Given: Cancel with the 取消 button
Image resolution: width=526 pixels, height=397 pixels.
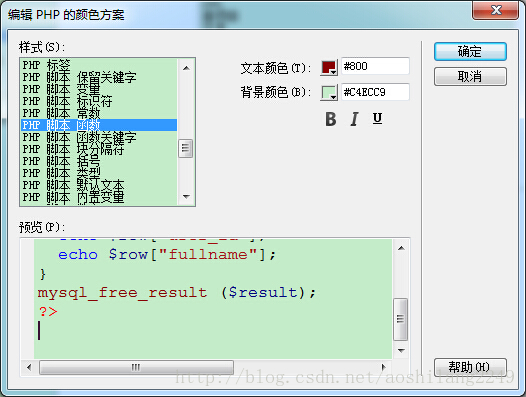Looking at the screenshot, I should 470,77.
